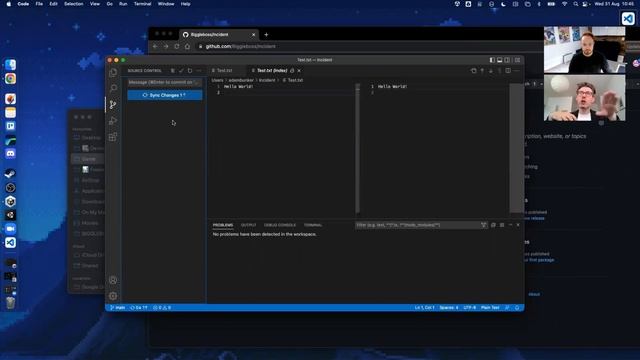
Task: Click the Source Control commit checkmark icon
Action: pyautogui.click(x=181, y=71)
